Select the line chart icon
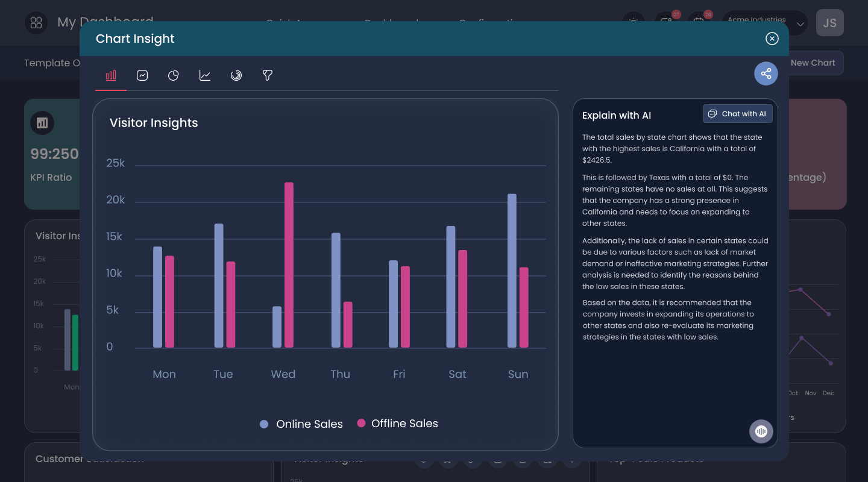This screenshot has height=482, width=868. point(205,75)
